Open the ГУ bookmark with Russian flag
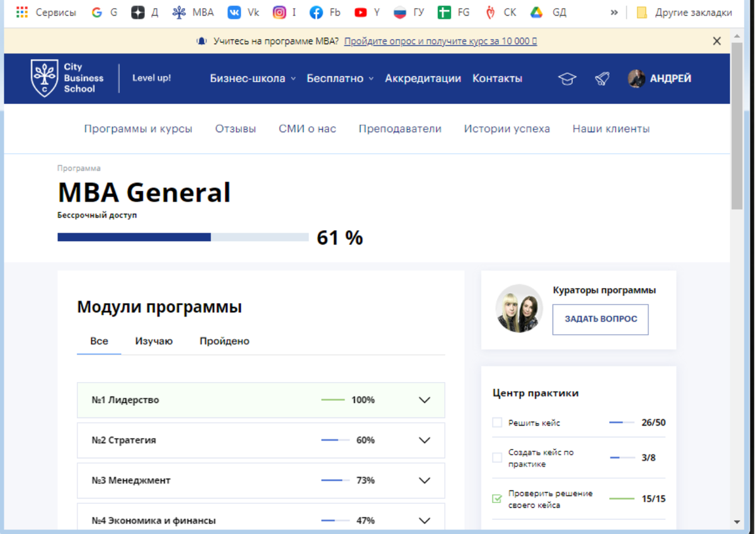This screenshot has height=534, width=756. 409,12
